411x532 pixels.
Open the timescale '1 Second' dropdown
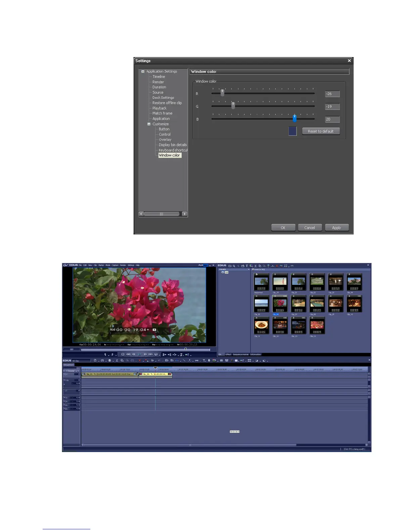(x=76, y=371)
